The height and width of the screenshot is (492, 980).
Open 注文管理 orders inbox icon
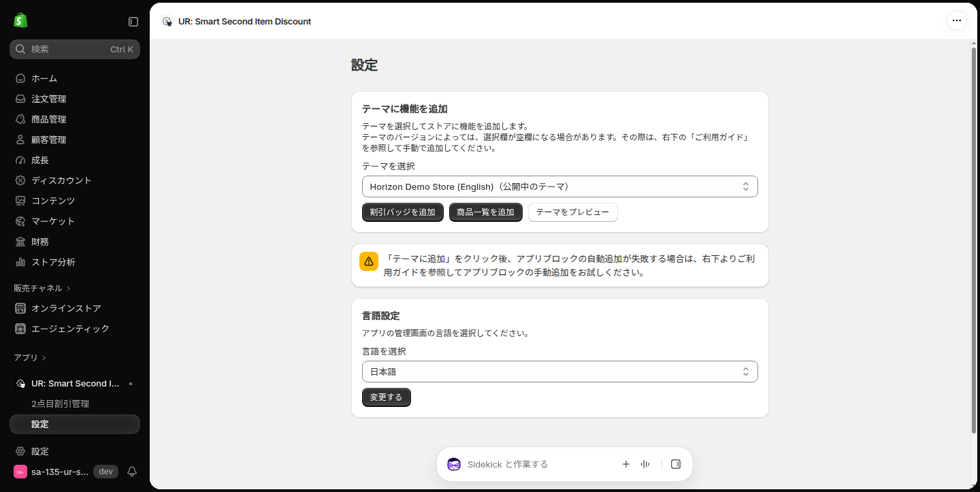[20, 99]
